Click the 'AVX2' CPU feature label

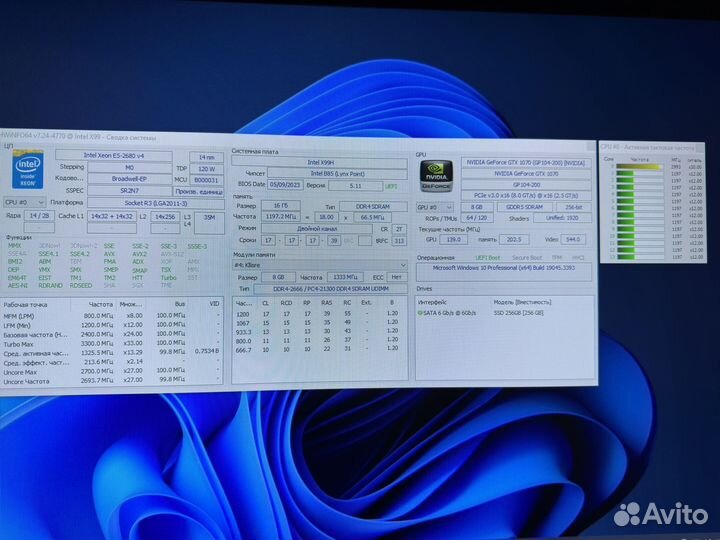pyautogui.click(x=139, y=253)
